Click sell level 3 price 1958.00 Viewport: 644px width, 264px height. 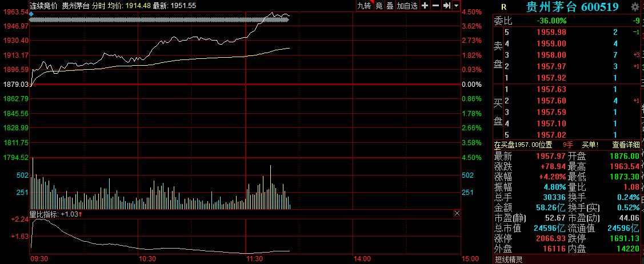[x=551, y=55]
